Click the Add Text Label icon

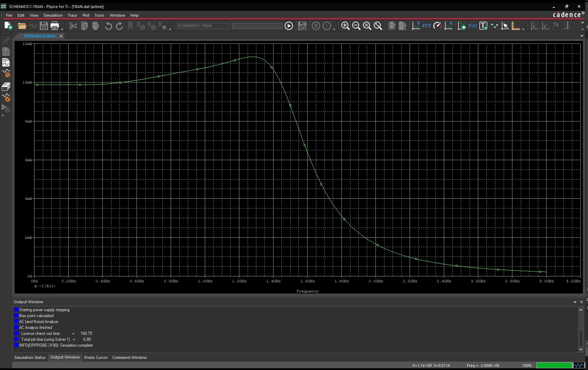[x=483, y=26]
